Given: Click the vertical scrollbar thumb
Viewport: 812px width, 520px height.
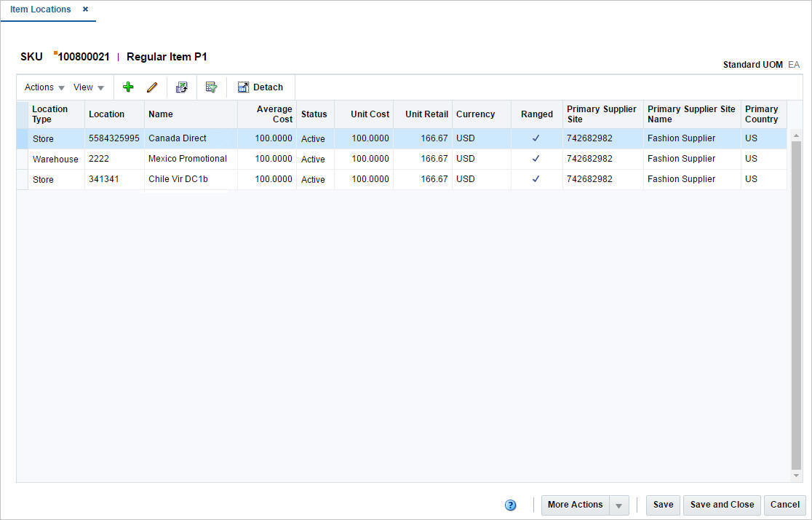Looking at the screenshot, I should click(796, 305).
